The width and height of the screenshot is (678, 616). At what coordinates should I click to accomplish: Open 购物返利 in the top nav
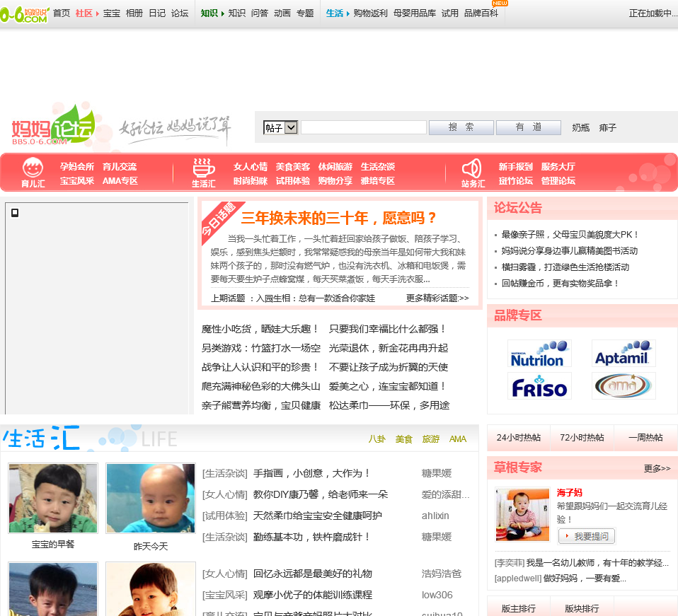pyautogui.click(x=370, y=13)
